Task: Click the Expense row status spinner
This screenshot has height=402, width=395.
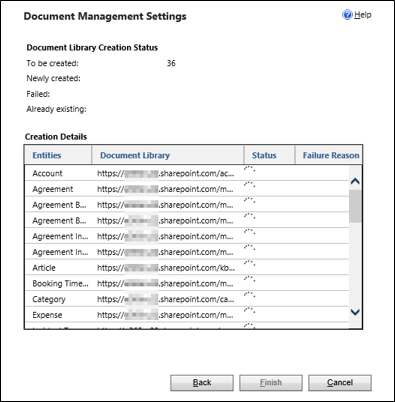Action: 249,310
